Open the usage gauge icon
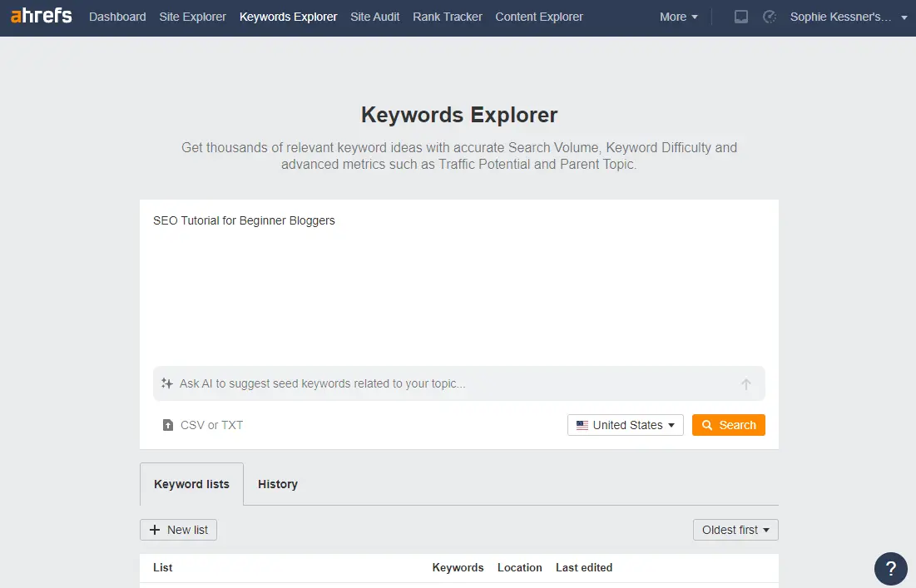 (770, 17)
